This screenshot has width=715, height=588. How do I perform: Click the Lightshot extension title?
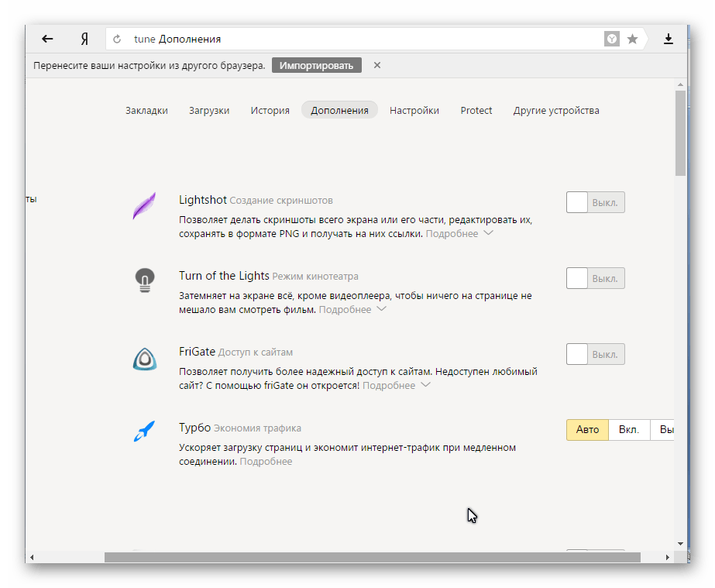[202, 200]
